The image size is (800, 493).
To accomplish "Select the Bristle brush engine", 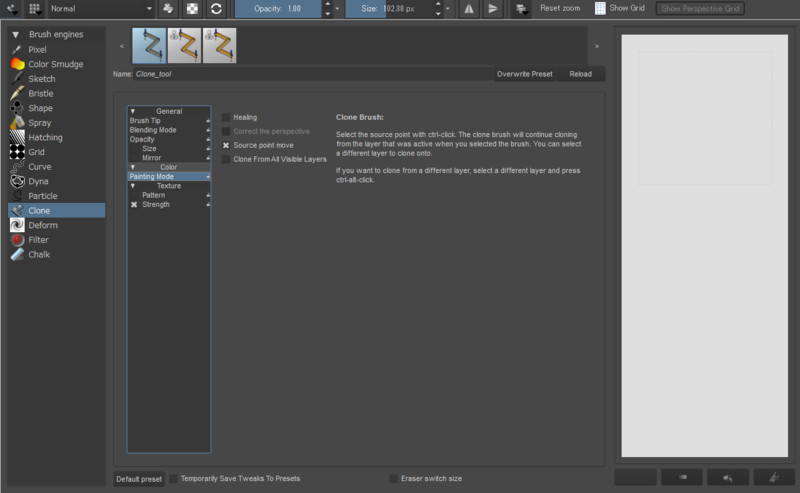I will pos(56,93).
